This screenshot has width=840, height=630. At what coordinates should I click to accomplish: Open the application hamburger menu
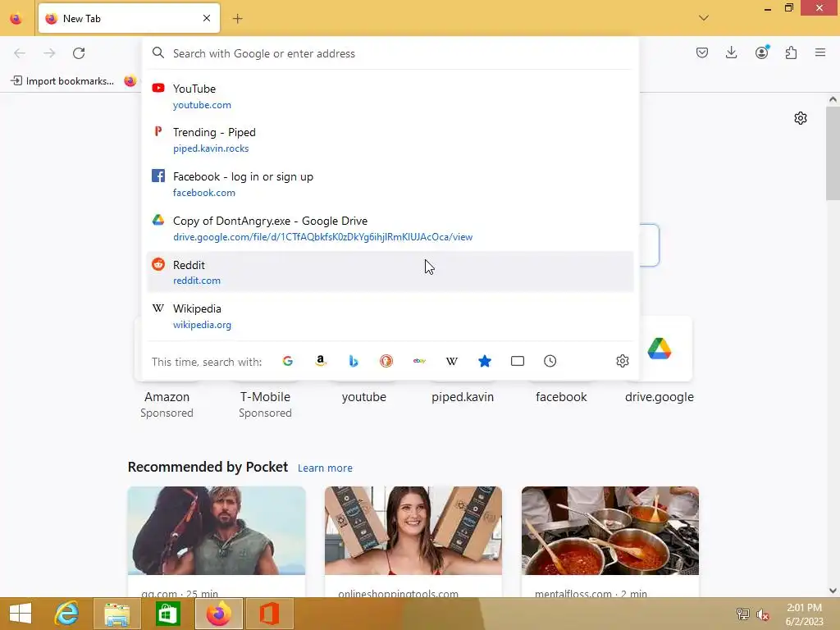point(820,52)
